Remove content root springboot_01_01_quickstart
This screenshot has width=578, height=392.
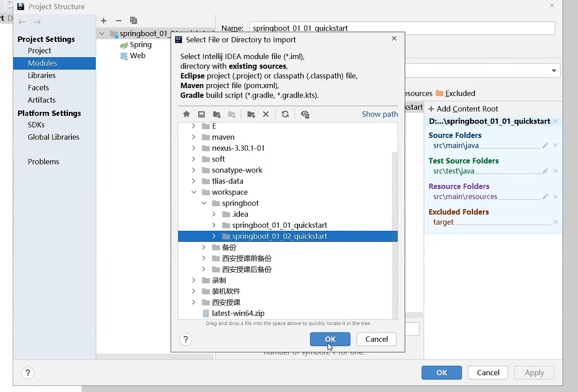tap(556, 121)
